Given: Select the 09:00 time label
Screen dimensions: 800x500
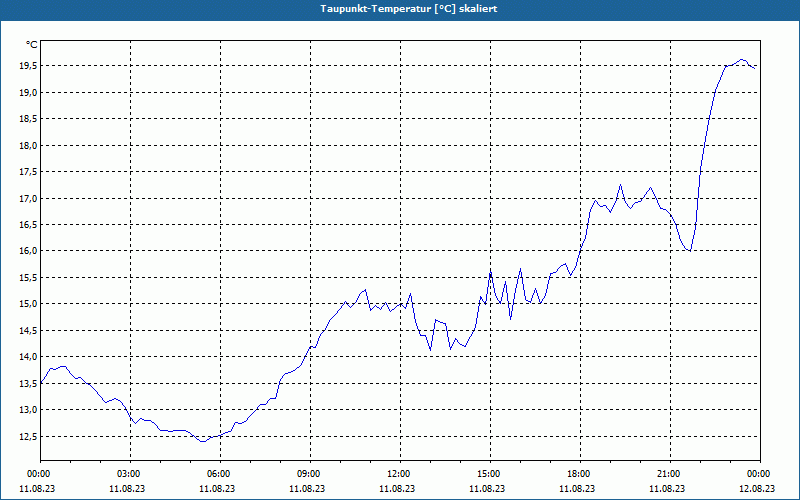Looking at the screenshot, I should pos(308,474).
